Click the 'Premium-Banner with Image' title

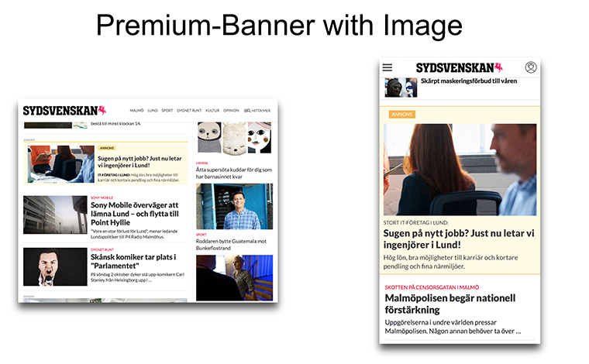pos(279,25)
